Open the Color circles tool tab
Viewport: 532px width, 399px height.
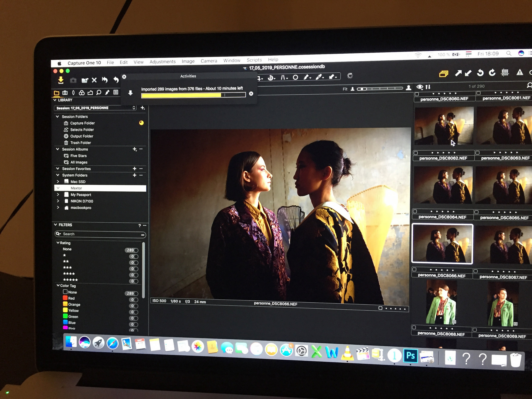82,93
